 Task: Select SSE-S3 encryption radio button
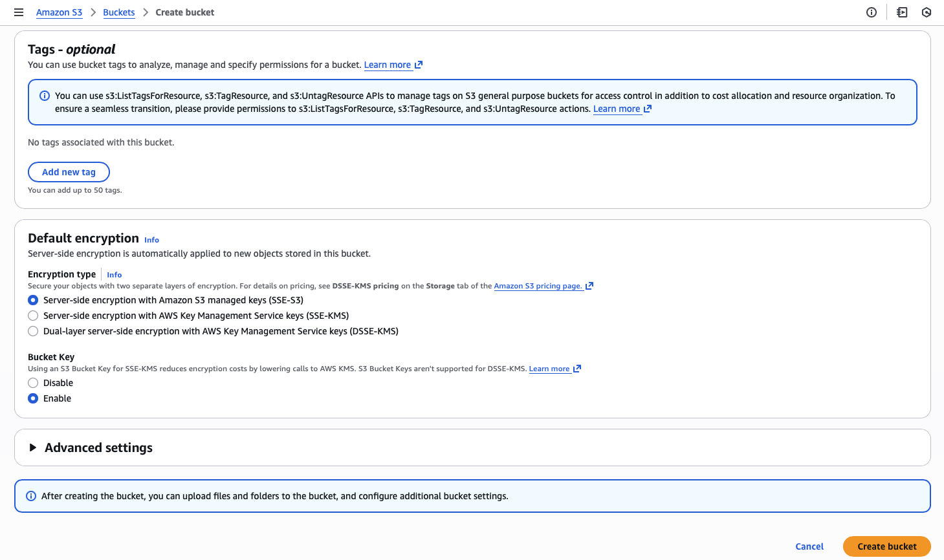click(x=33, y=300)
